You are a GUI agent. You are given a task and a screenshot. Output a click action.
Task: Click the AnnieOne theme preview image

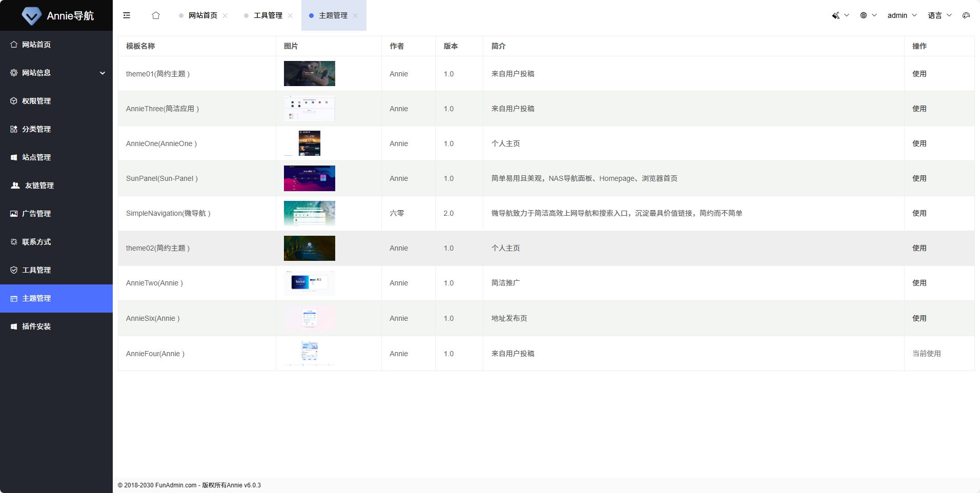[310, 143]
